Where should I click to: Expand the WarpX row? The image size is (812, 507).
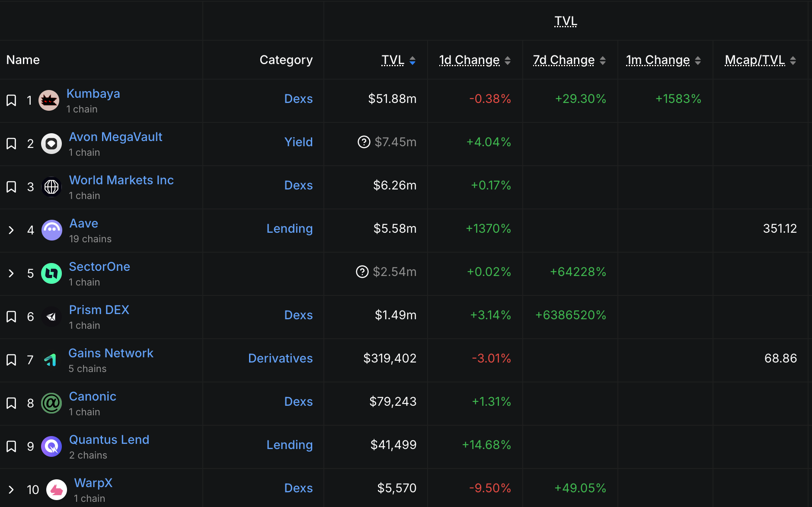coord(11,490)
